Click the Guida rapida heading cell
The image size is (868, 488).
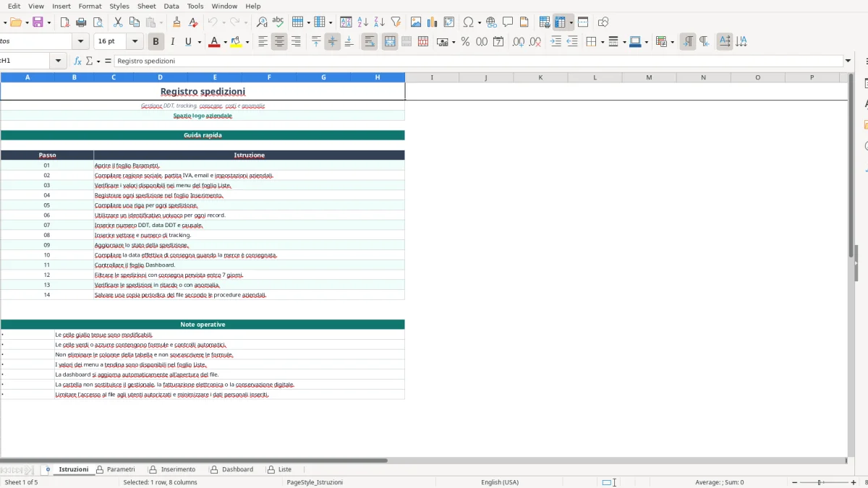pyautogui.click(x=203, y=135)
